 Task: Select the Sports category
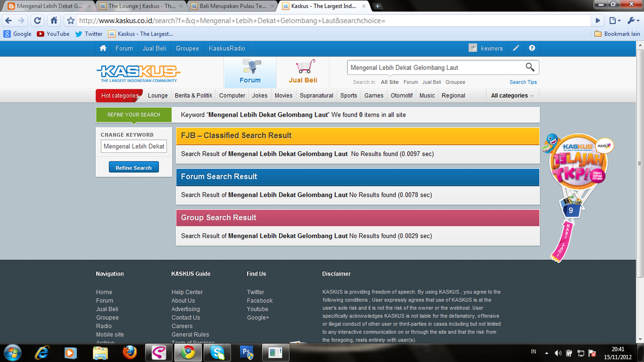349,96
